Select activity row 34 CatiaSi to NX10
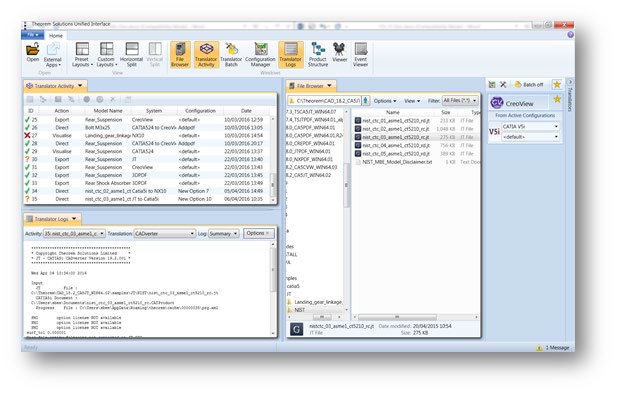This screenshot has height=394, width=617. click(x=148, y=191)
